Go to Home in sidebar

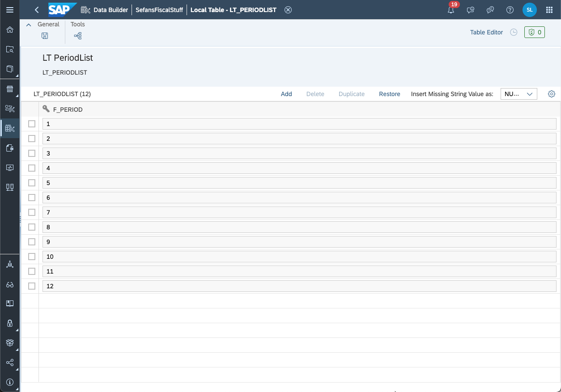point(10,30)
